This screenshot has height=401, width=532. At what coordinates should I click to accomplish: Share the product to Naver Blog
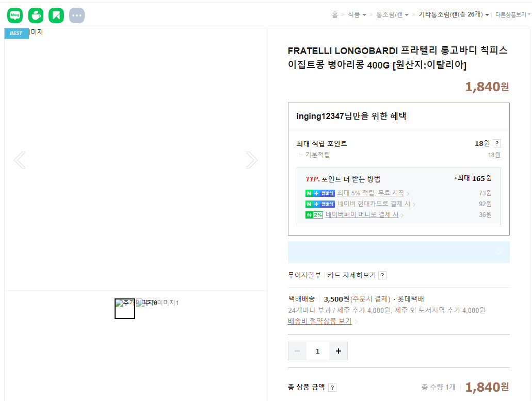14,15
